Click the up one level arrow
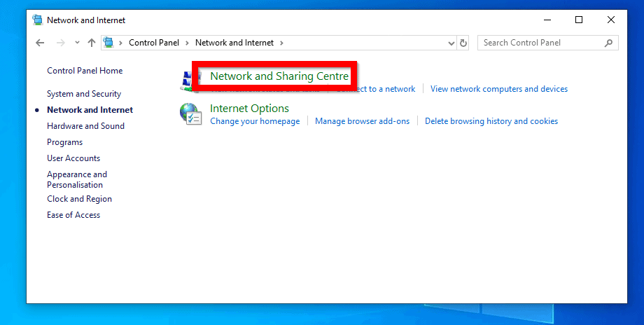 tap(91, 43)
